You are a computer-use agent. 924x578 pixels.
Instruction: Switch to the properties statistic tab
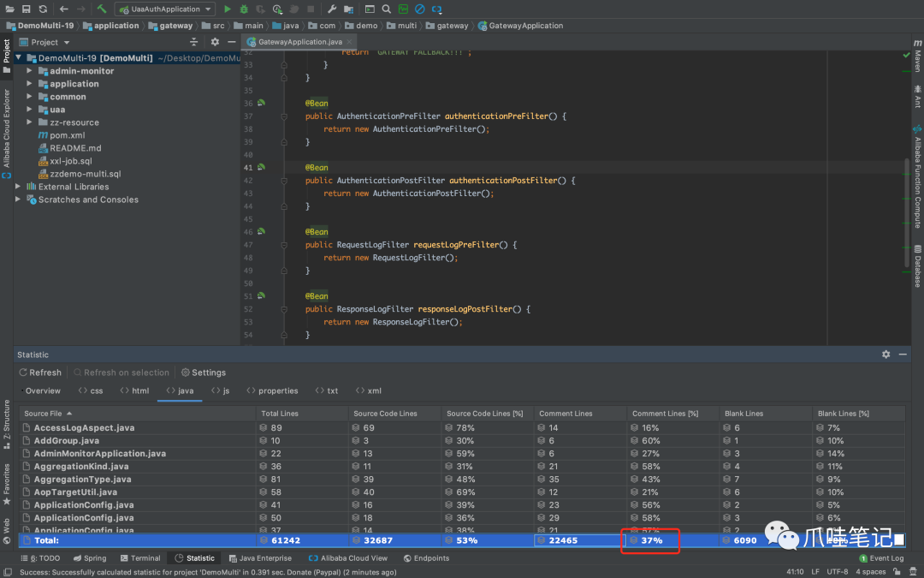(272, 390)
